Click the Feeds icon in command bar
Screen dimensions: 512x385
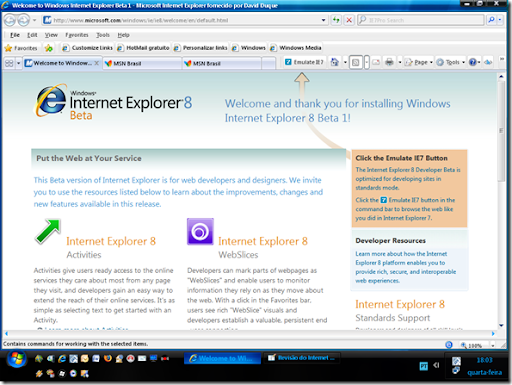(356, 62)
